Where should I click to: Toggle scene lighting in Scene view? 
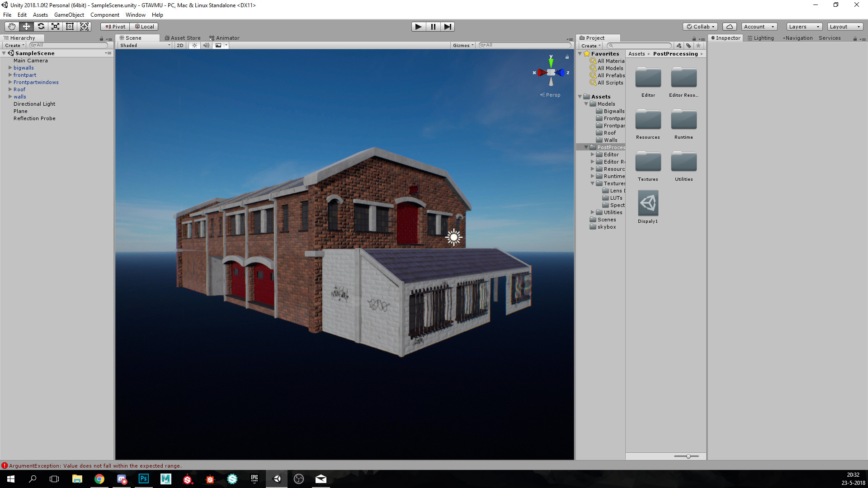(194, 45)
